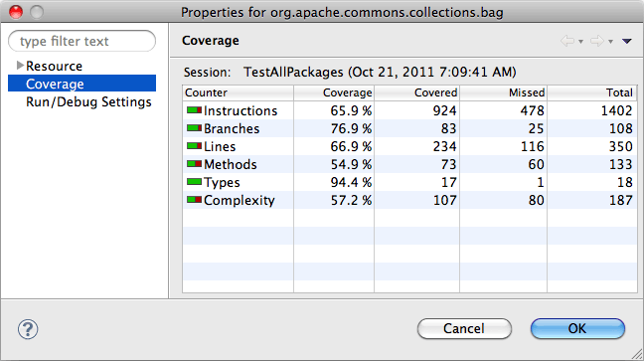Click the 133 total methods cell
Viewport: 644px width, 361px height.
(x=621, y=164)
